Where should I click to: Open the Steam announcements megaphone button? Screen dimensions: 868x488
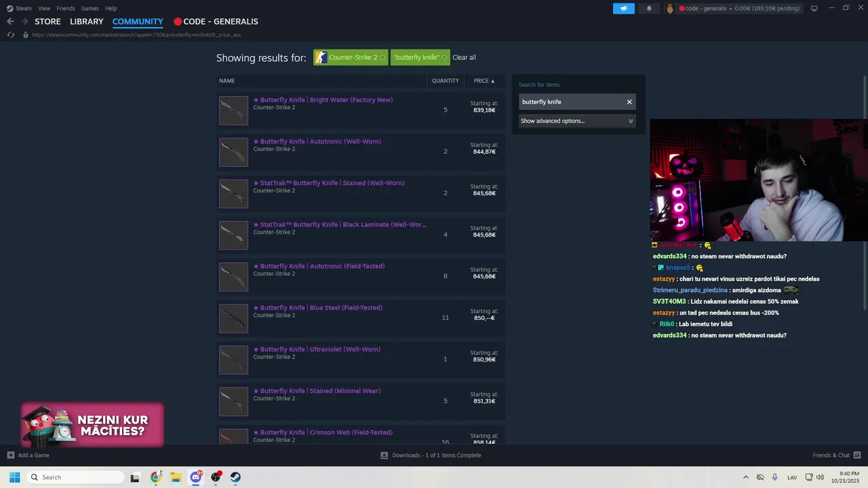tap(623, 8)
